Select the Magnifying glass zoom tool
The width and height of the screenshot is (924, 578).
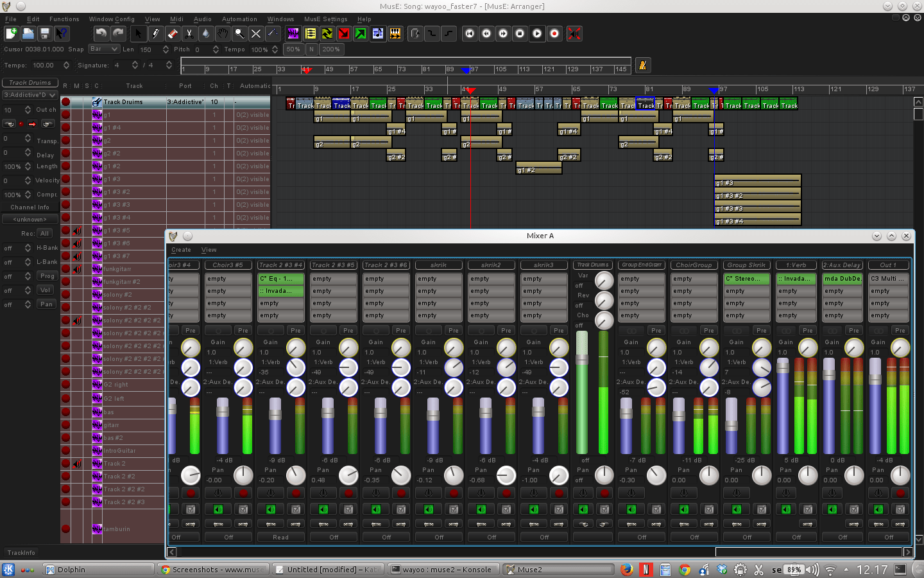(x=239, y=33)
